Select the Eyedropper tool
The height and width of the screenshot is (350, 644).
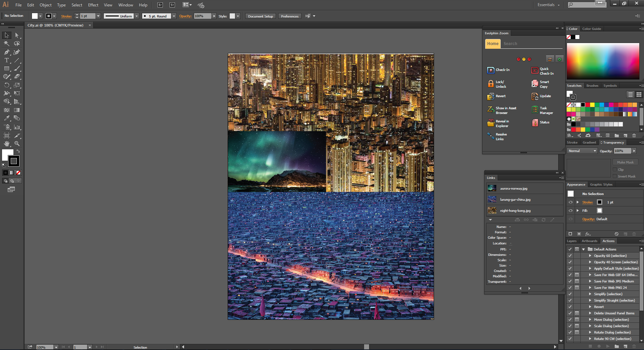[x=6, y=118]
